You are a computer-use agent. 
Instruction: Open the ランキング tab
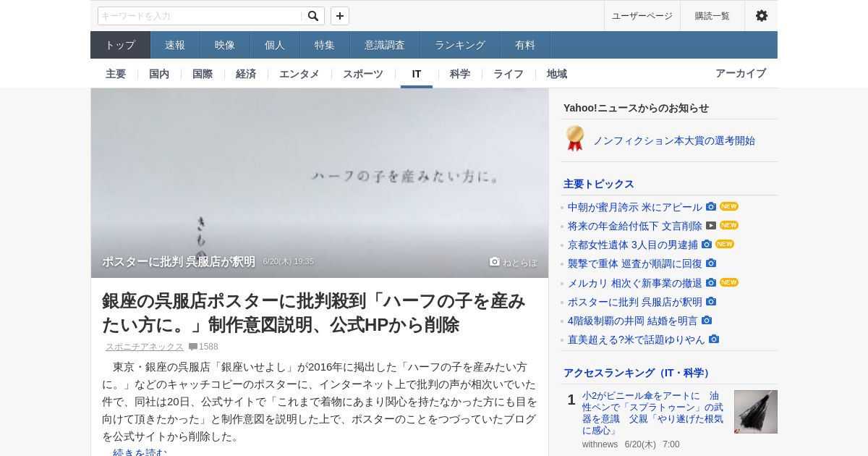pos(460,45)
